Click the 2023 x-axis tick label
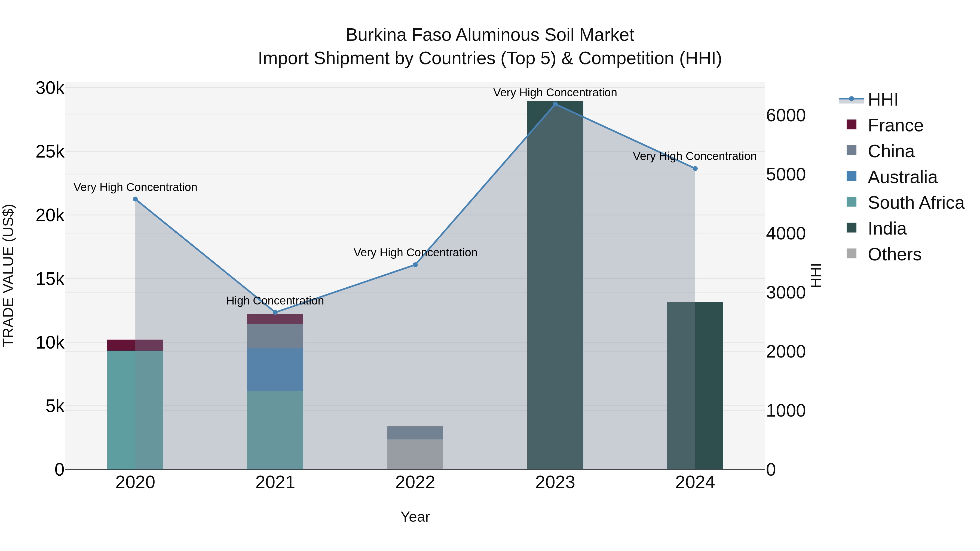 coord(555,482)
